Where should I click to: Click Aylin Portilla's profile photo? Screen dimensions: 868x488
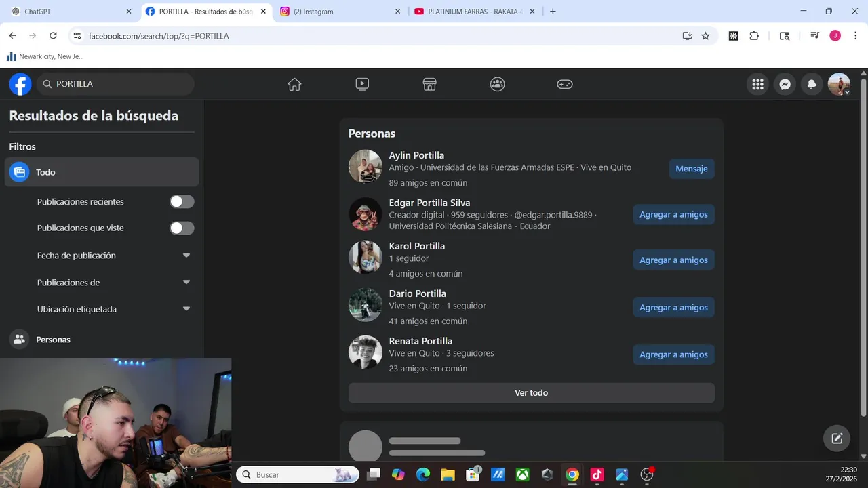point(366,167)
